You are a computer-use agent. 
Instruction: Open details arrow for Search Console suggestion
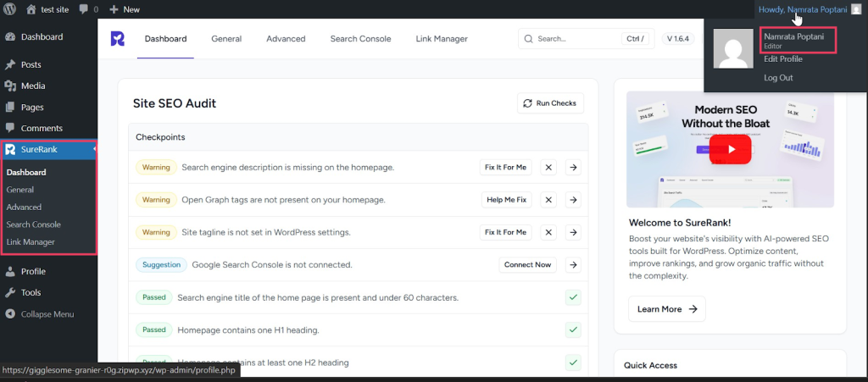click(x=574, y=265)
